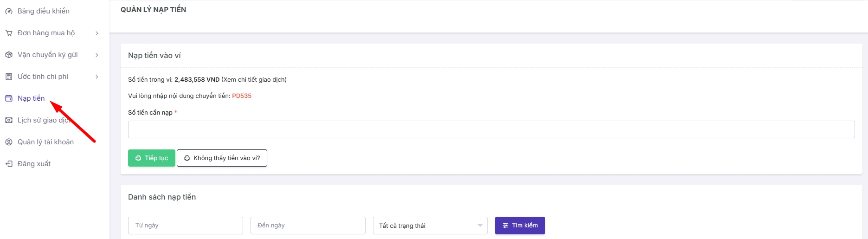Viewport: 868px width, 239px height.
Task: Open the Tất cả trạng thái dropdown
Action: [x=430, y=226]
